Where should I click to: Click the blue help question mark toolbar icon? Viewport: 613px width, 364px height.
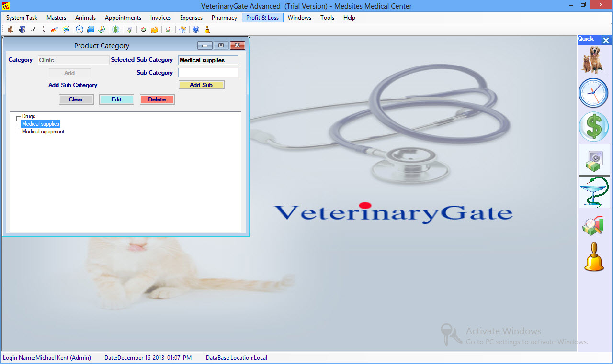tap(196, 29)
